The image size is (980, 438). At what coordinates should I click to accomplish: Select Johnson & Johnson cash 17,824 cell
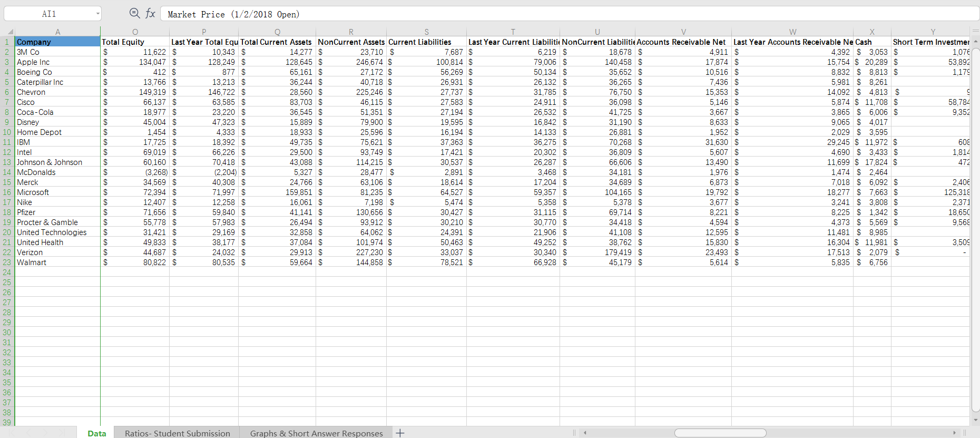pyautogui.click(x=872, y=162)
